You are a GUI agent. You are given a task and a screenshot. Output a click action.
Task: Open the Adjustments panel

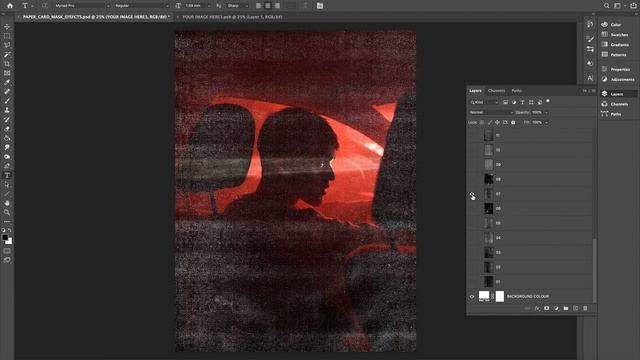(x=617, y=79)
